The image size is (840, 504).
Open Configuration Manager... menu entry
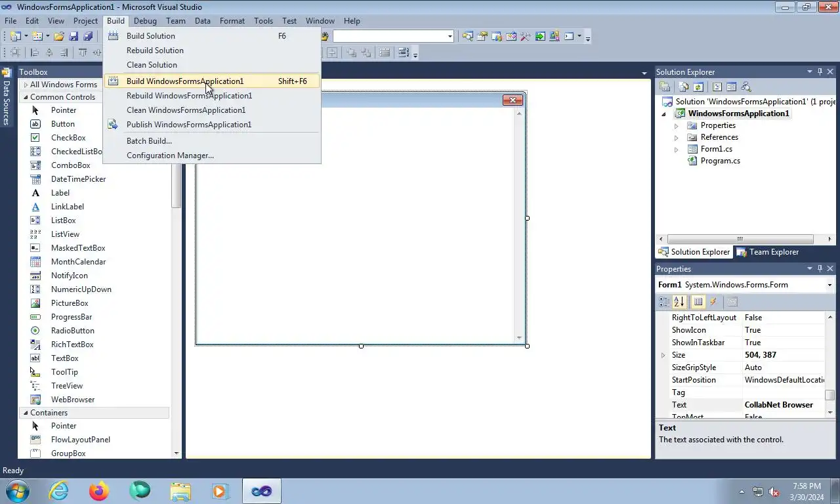point(212,156)
